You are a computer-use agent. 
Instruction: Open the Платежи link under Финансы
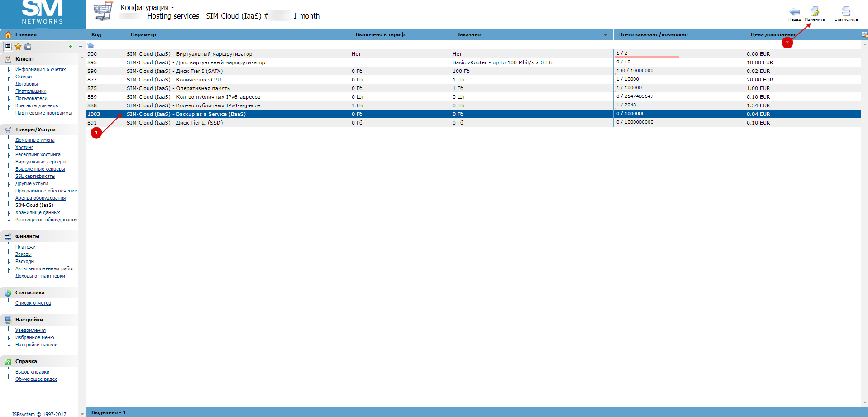point(25,247)
